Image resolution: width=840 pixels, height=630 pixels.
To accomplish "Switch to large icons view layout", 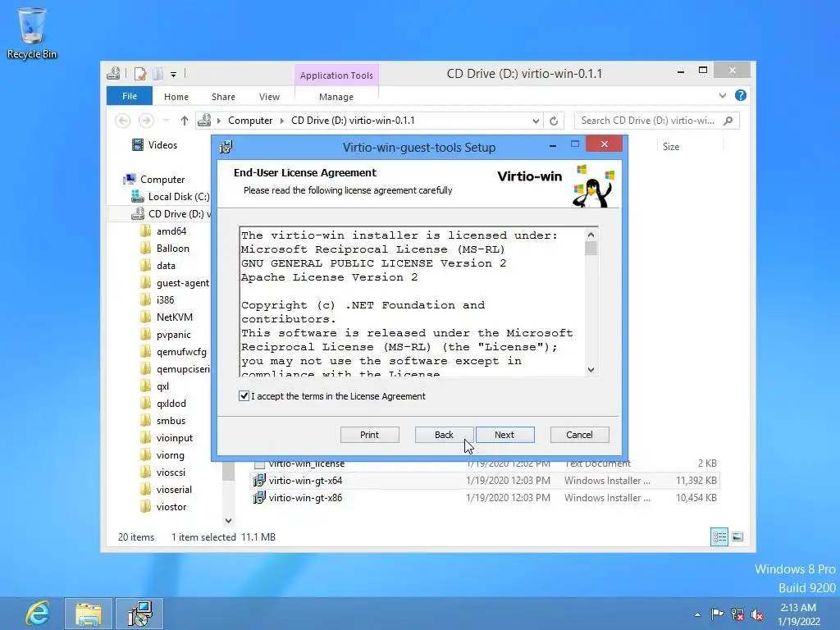I will [x=737, y=536].
